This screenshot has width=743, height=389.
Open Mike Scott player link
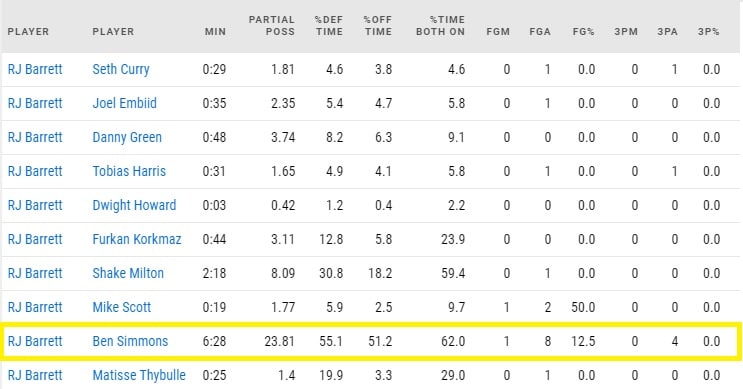coord(122,307)
